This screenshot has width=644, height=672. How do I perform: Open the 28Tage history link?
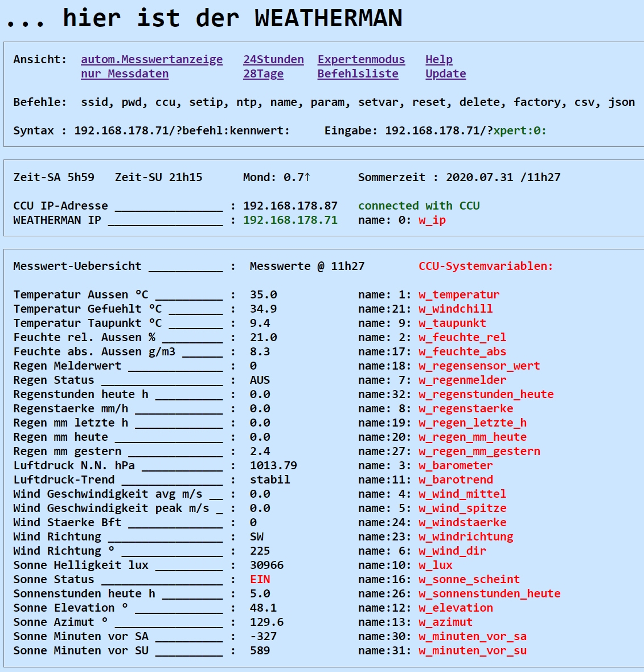tap(263, 73)
